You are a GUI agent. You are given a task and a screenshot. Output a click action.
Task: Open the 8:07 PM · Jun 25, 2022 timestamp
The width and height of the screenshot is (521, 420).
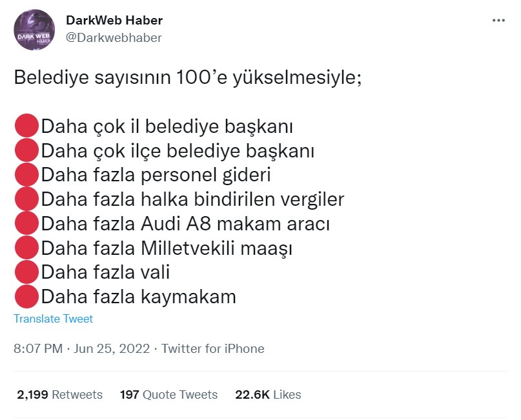(x=81, y=348)
